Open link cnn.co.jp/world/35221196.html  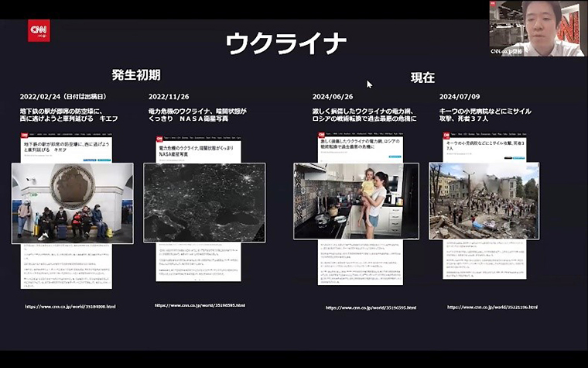(492, 307)
